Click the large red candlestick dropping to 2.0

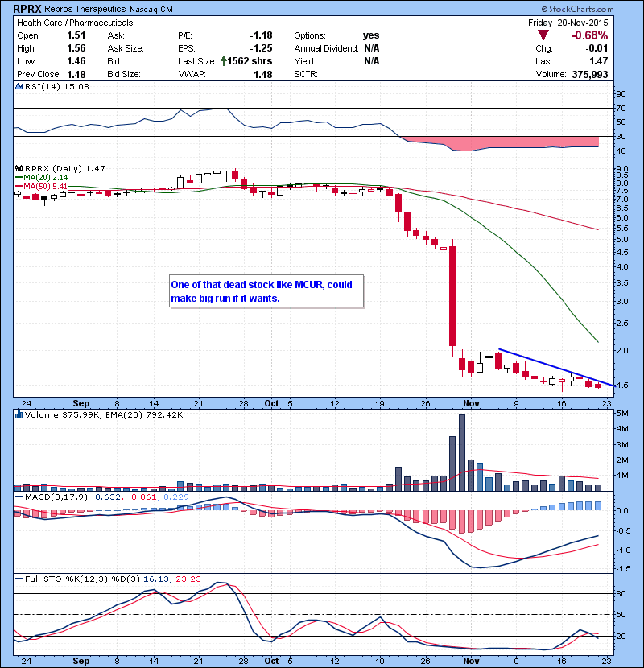[452, 296]
